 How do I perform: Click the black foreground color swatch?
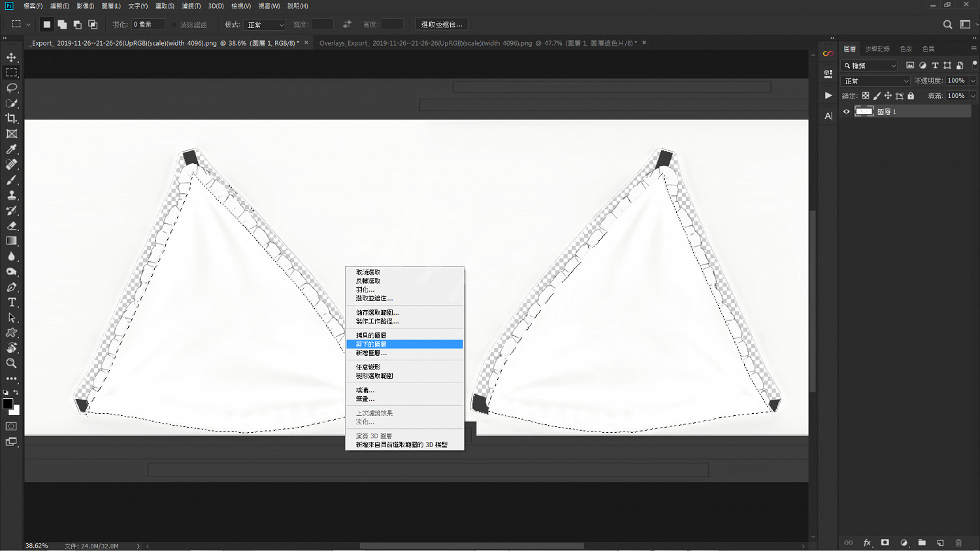[7, 403]
